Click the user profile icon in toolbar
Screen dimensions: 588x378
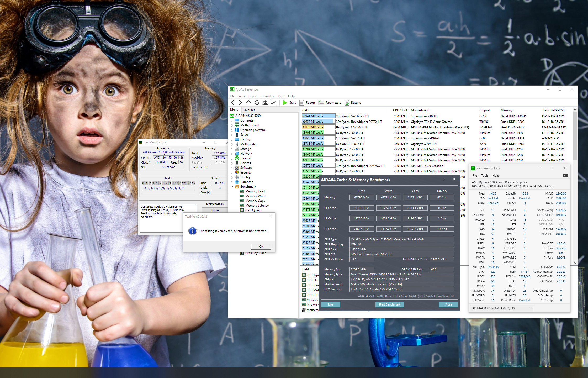(265, 103)
